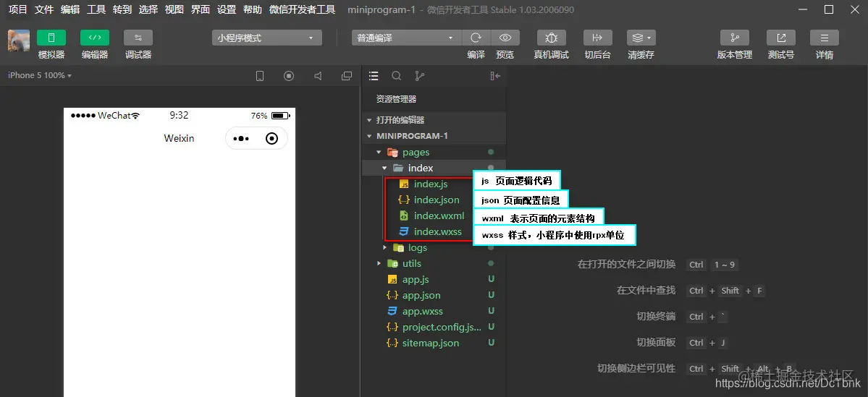Open the index.wxml file
The height and width of the screenshot is (397, 868).
point(439,215)
